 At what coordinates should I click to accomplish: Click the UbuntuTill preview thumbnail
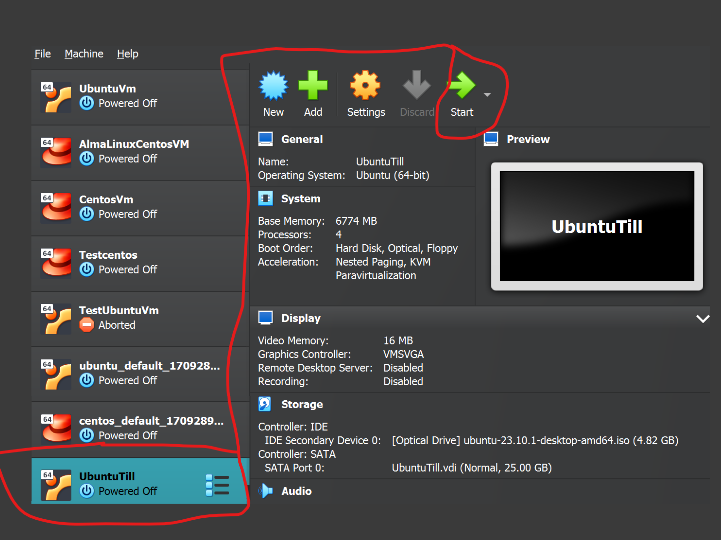pyautogui.click(x=597, y=226)
